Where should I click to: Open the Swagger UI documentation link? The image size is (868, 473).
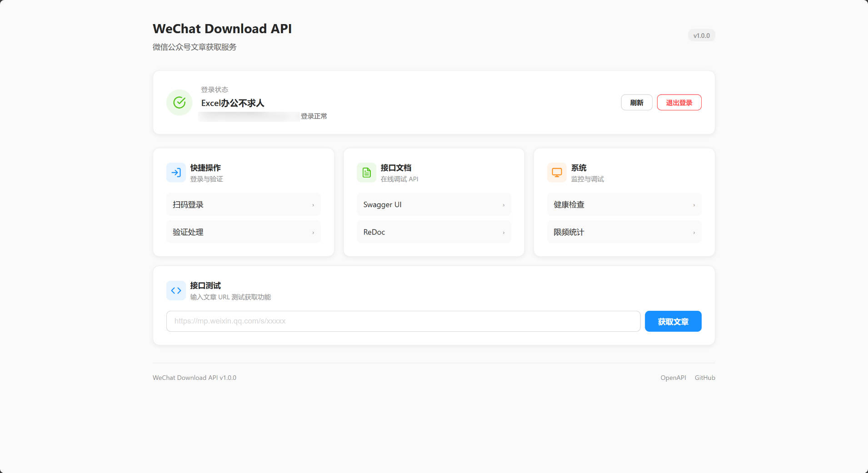pyautogui.click(x=434, y=205)
